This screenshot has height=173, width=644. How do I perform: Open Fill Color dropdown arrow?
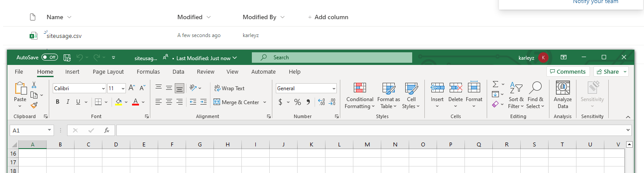click(x=126, y=102)
